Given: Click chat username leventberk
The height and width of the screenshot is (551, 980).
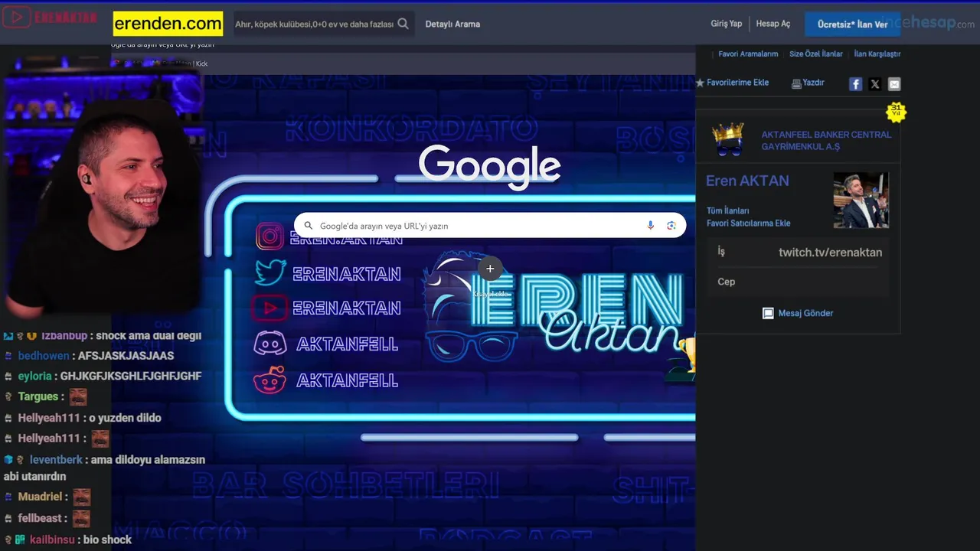Looking at the screenshot, I should [56, 460].
